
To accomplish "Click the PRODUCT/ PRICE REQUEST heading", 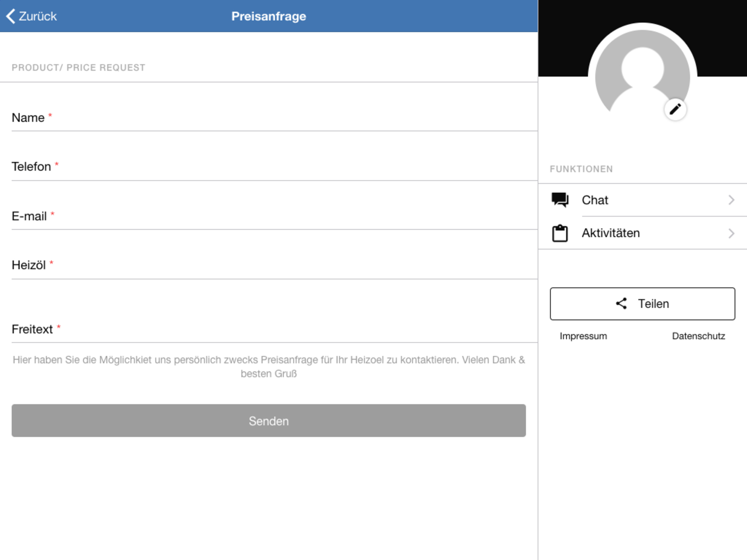I will click(78, 68).
